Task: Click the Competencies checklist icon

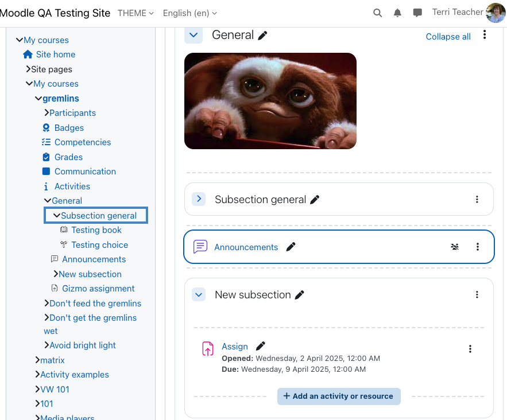Action: tap(47, 142)
